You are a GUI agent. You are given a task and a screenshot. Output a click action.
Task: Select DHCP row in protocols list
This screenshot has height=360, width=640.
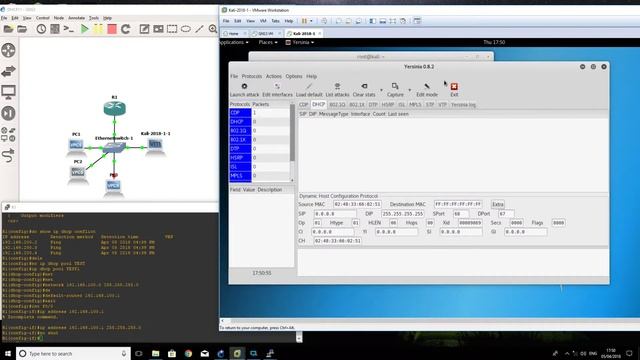(x=260, y=122)
